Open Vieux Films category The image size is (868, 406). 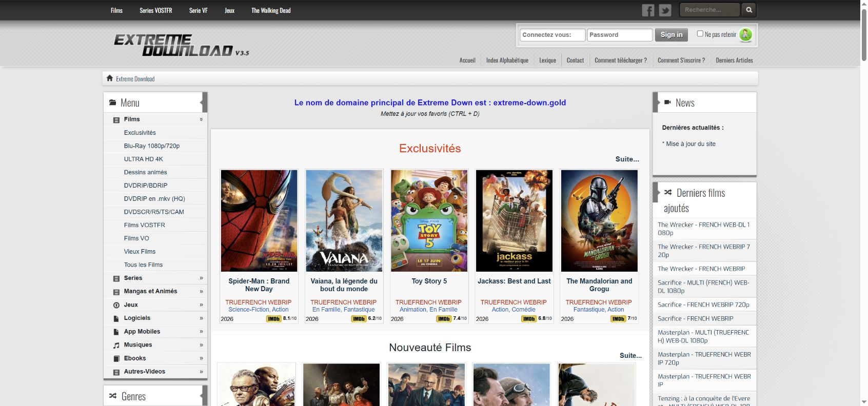140,251
